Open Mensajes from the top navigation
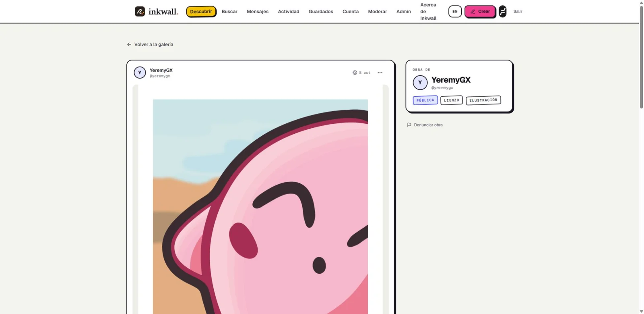 pos(258,11)
